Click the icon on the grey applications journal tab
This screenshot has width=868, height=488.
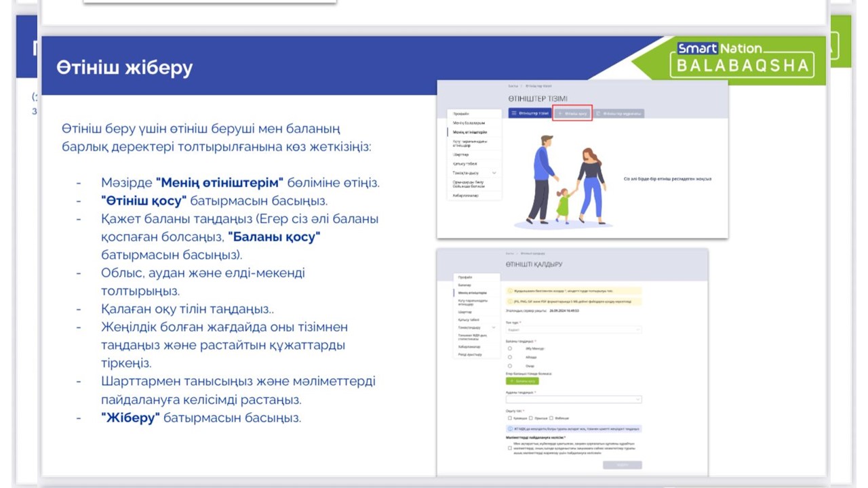599,113
